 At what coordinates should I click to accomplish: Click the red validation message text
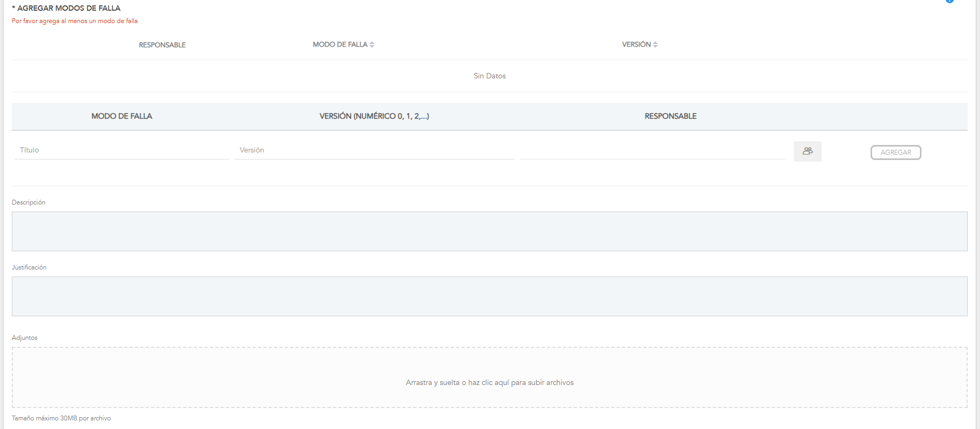[75, 21]
